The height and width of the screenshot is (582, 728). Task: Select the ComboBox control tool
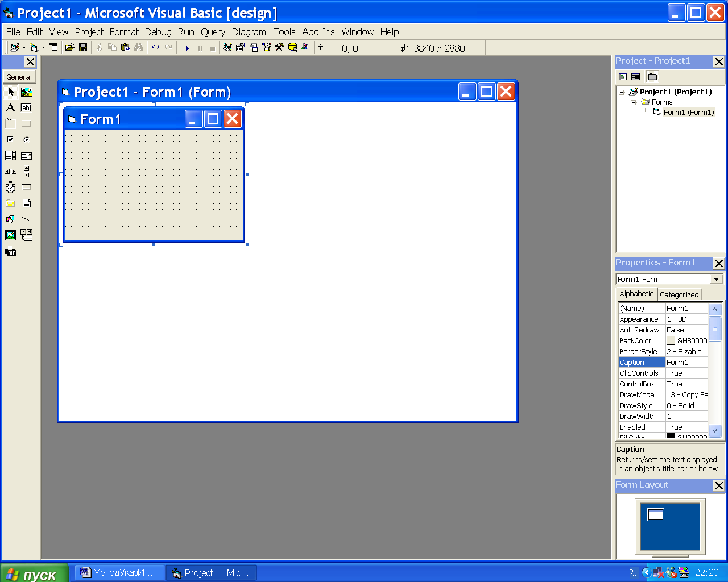[x=11, y=156]
